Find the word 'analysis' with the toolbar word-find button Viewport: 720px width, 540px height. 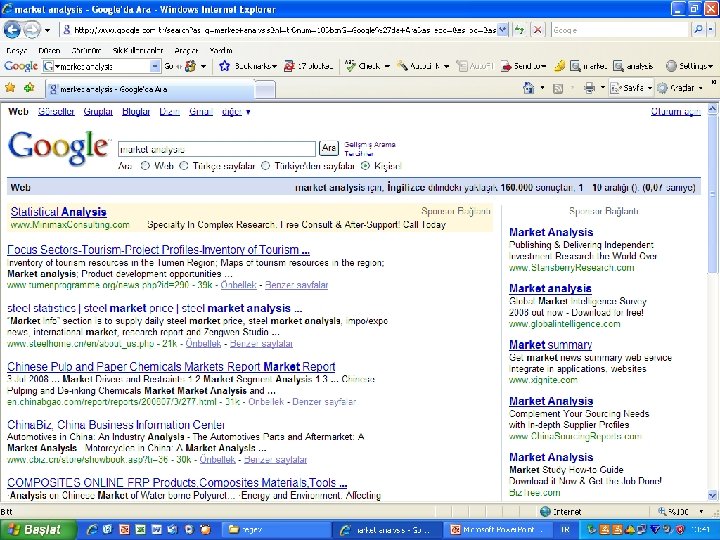tap(633, 66)
